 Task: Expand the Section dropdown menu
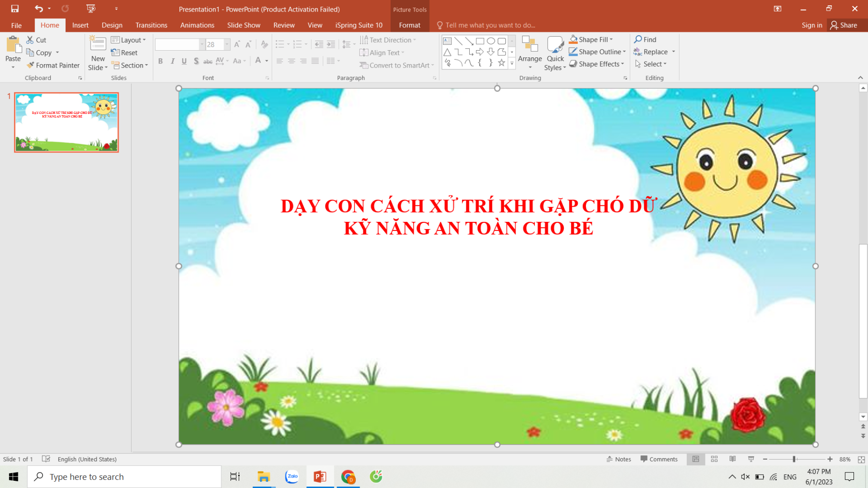click(x=130, y=65)
